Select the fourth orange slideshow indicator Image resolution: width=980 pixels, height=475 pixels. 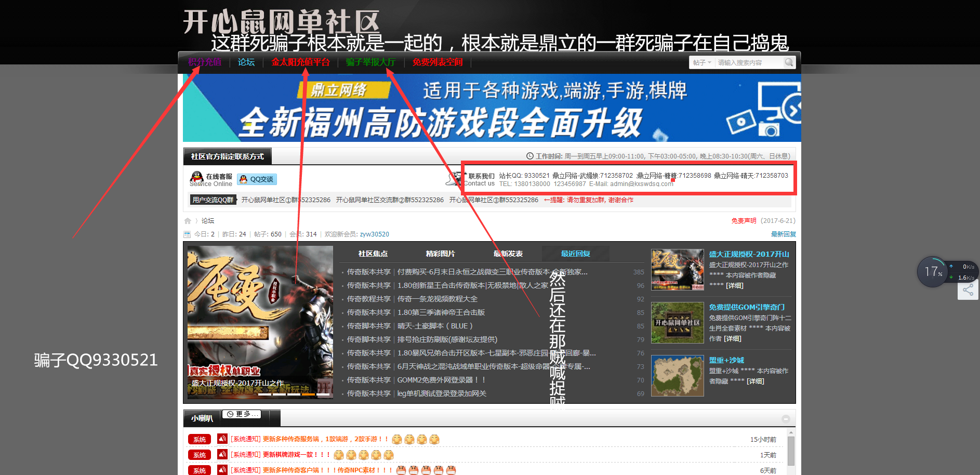308,394
